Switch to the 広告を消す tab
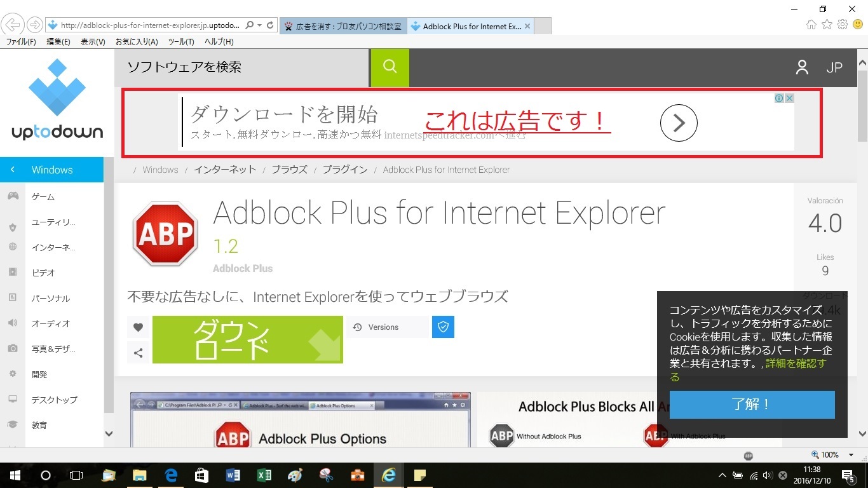 pos(342,26)
